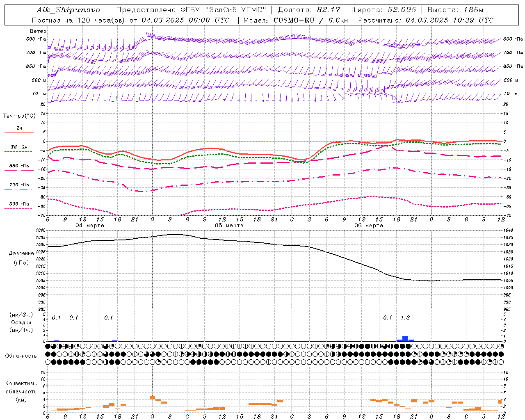Click the (мм/3ч.) precipitation unit label
Viewport: 525px width, 420px height.
click(21, 315)
